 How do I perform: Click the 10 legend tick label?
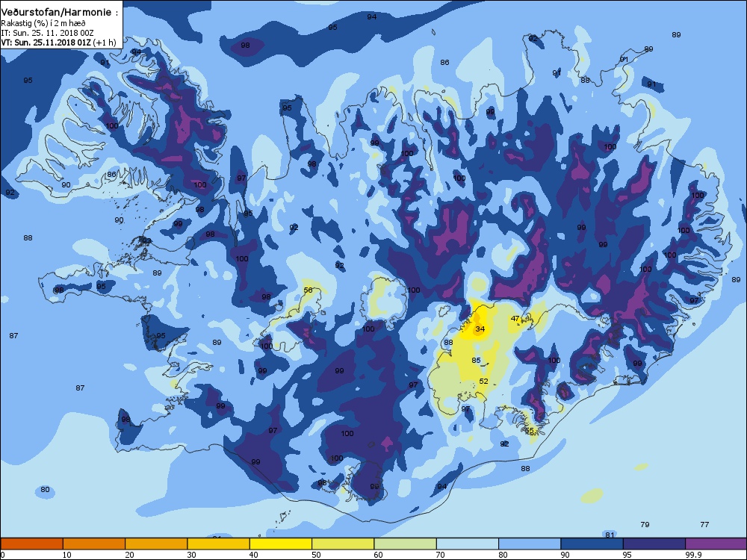[66, 555]
